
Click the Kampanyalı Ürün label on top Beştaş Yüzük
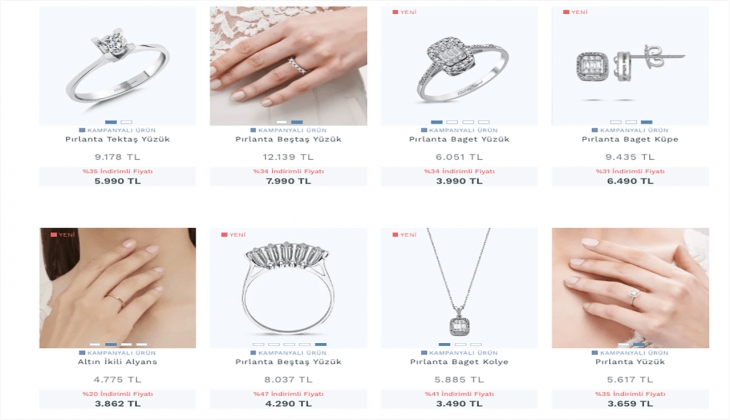[x=288, y=130]
